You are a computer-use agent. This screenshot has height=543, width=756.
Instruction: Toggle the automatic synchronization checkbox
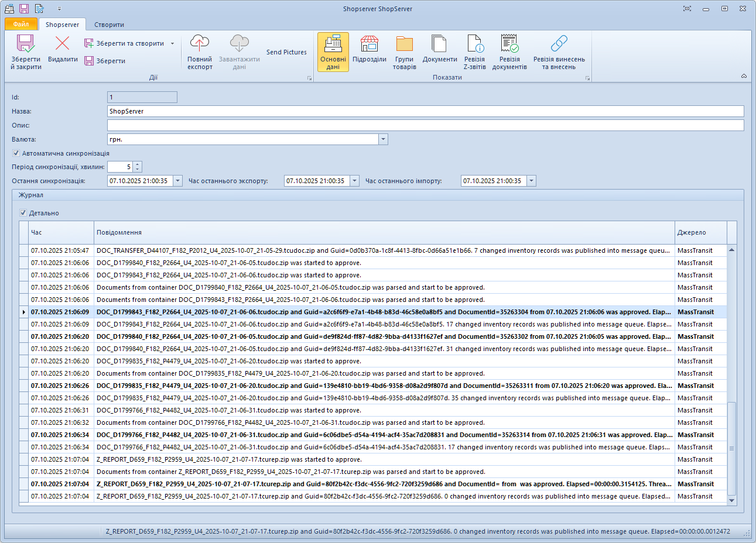16,153
